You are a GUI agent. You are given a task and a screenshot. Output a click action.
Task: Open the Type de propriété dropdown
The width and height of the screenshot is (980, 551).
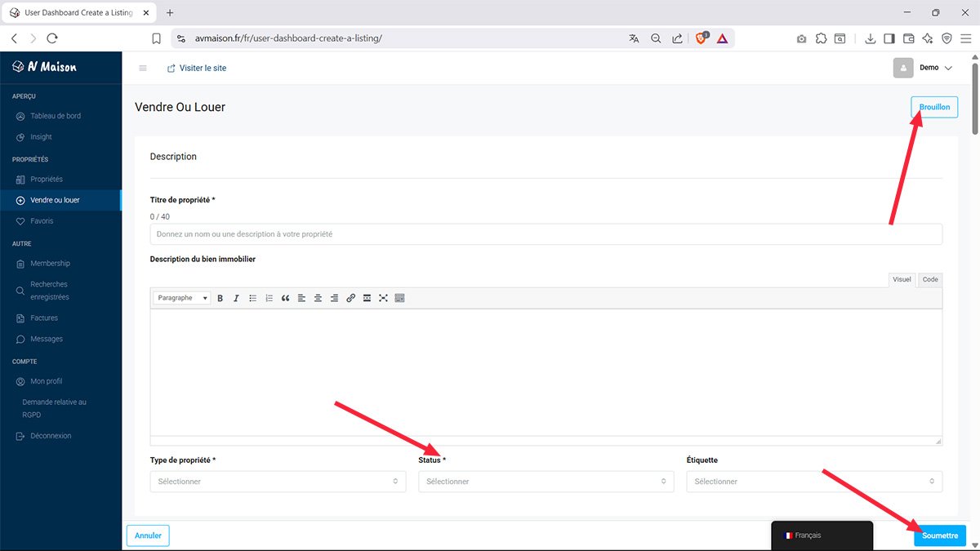point(278,482)
